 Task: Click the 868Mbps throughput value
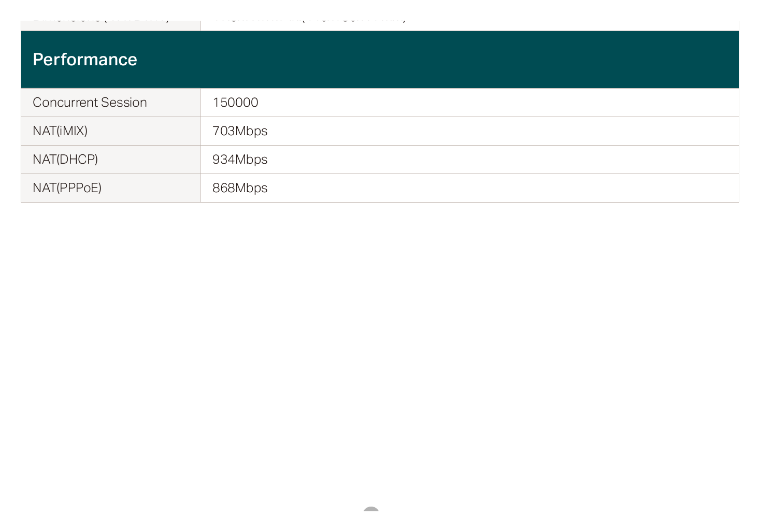240,188
